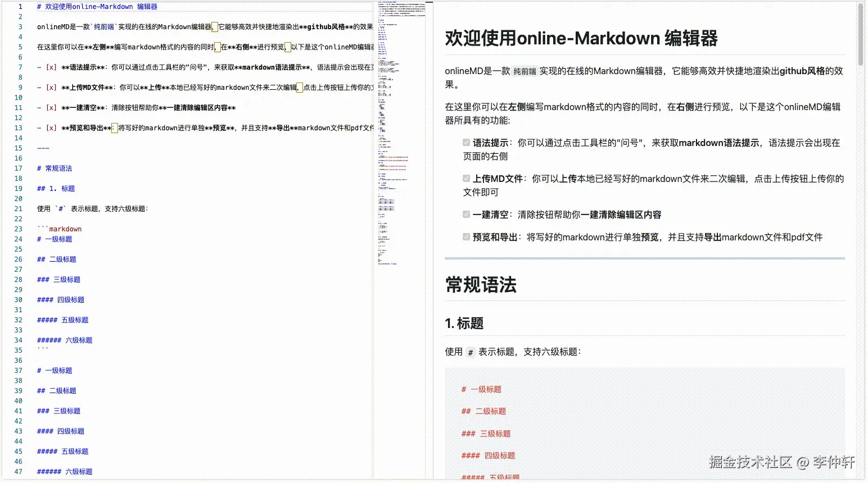
Task: Click the preview code line '# 一级标题'
Action: pyautogui.click(x=481, y=389)
